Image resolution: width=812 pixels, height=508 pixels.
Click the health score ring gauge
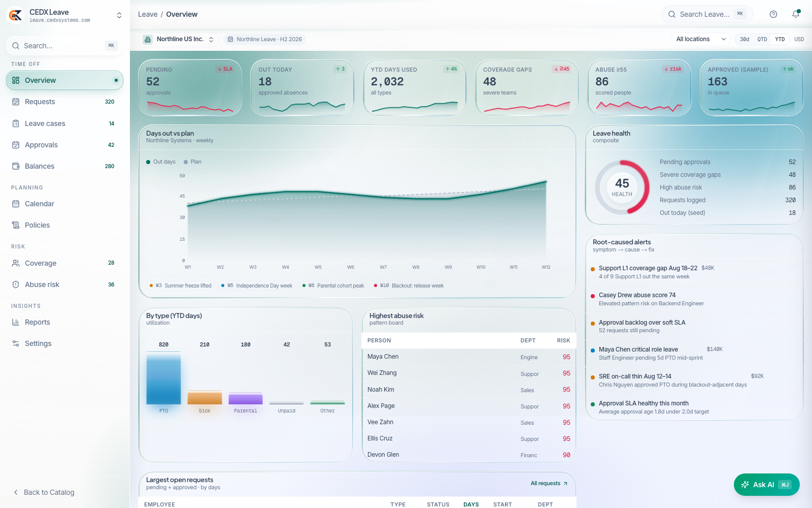click(622, 187)
